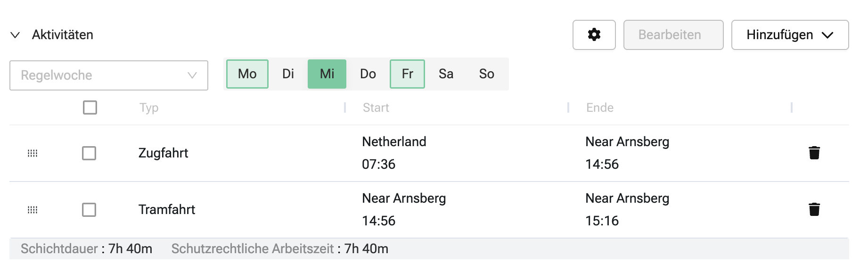The width and height of the screenshot is (868, 264).
Task: Tick the Tramfahrt row checkbox
Action: [x=89, y=210]
